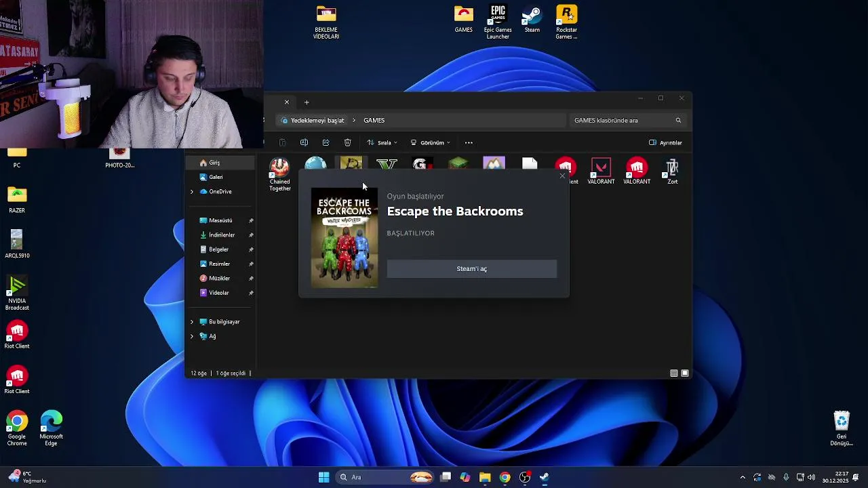Open GAMES folder on desktop
This screenshot has height=488, width=868.
coord(464,20)
